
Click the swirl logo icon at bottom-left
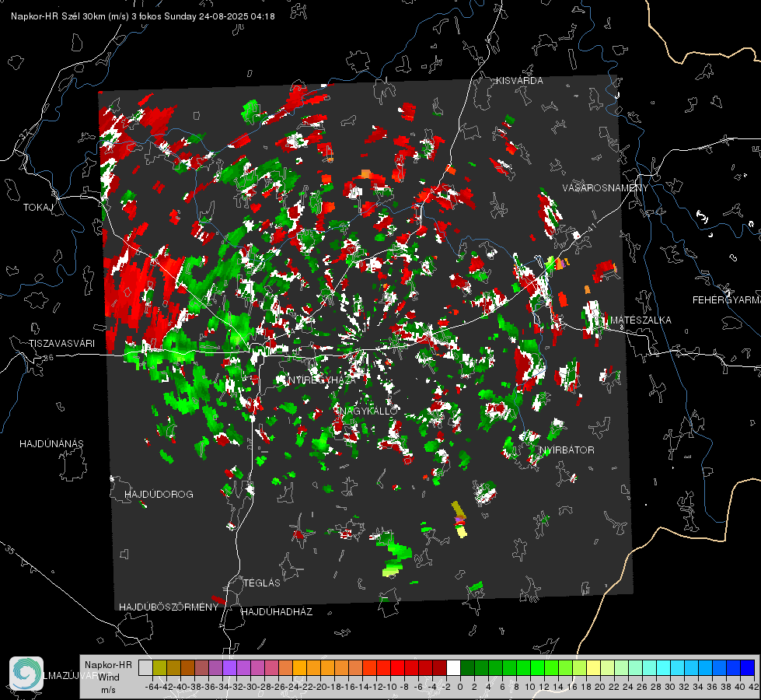point(26,674)
